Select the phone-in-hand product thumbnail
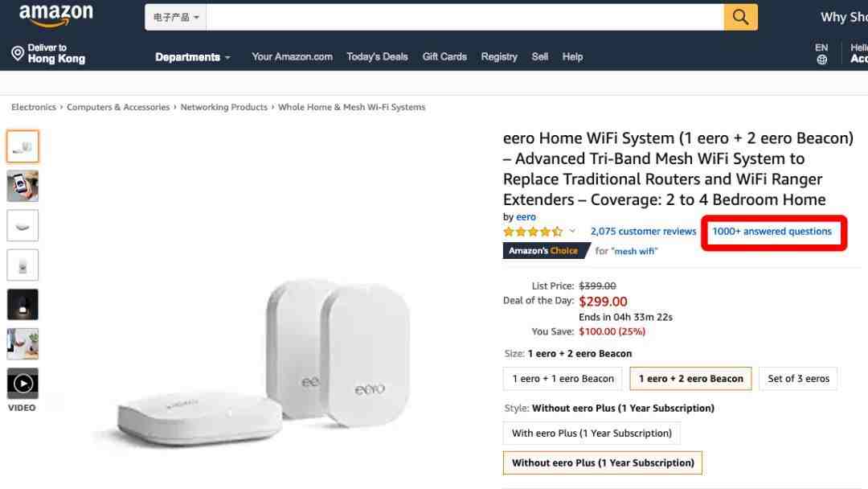 click(23, 186)
